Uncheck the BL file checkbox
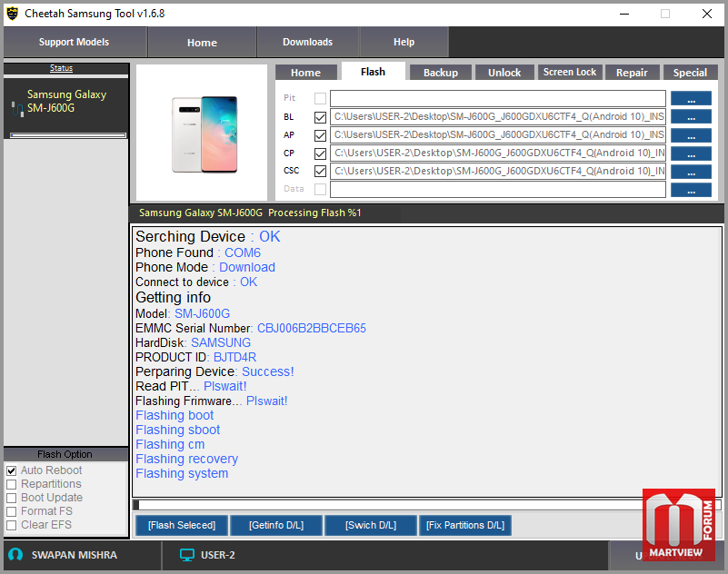 320,117
